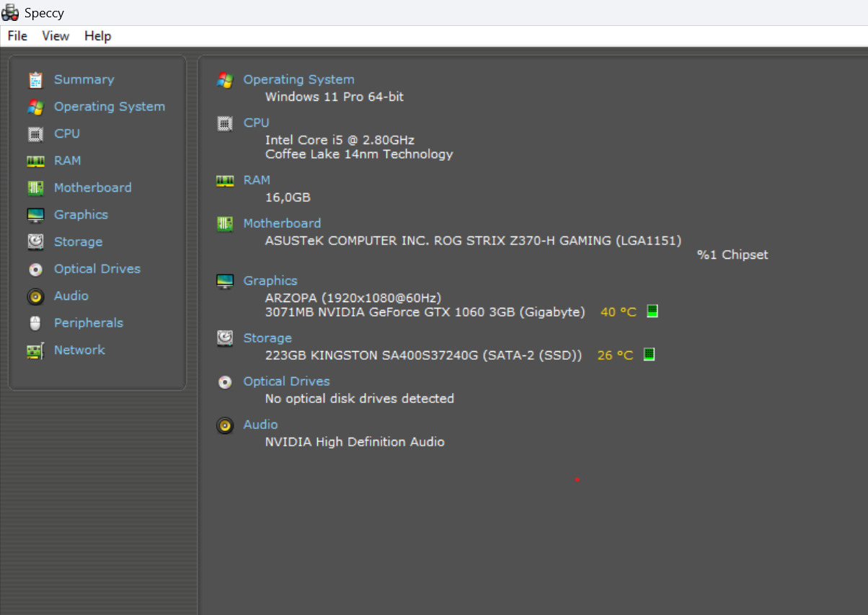Click the Storage hard drive sidebar icon

[35, 242]
